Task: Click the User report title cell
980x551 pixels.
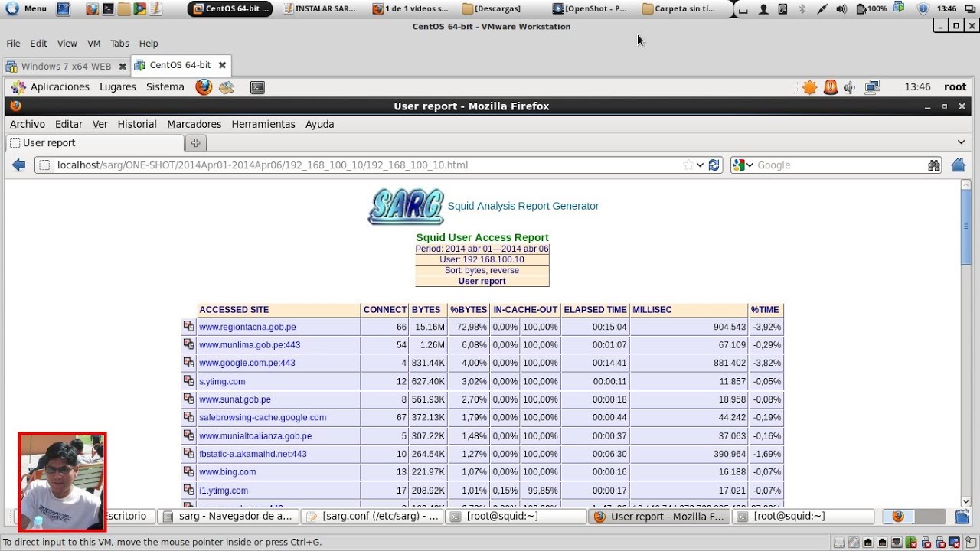Action: tap(482, 281)
